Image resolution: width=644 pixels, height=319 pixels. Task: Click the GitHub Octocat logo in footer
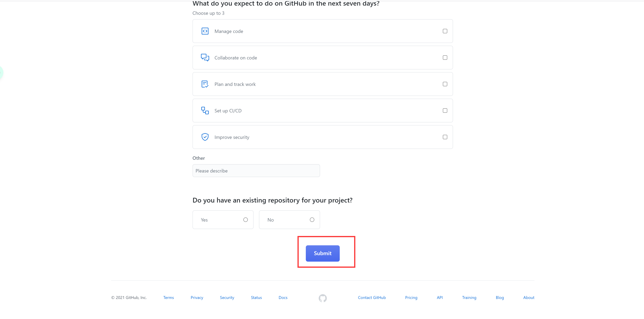pos(322,298)
